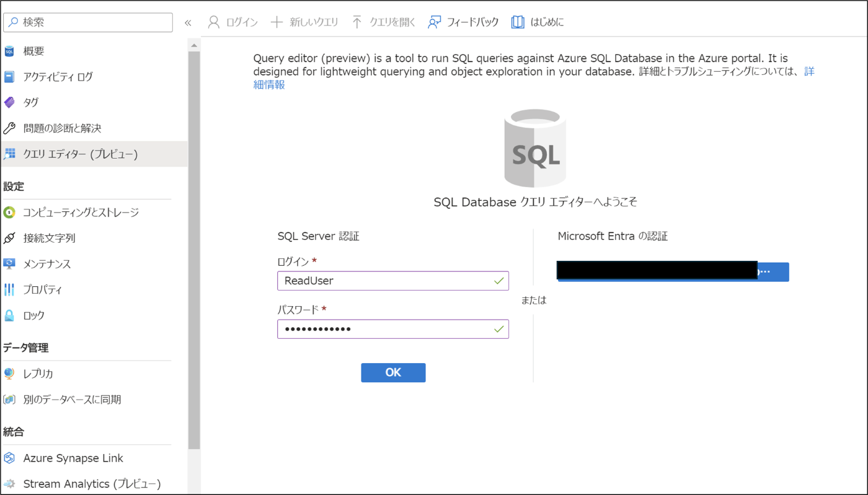
Task: Click the Query editor (クエリ エディター) sidebar icon
Action: pyautogui.click(x=9, y=154)
